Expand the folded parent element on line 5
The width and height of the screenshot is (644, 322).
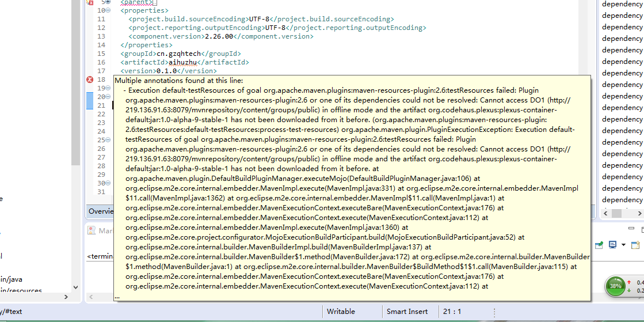109,2
